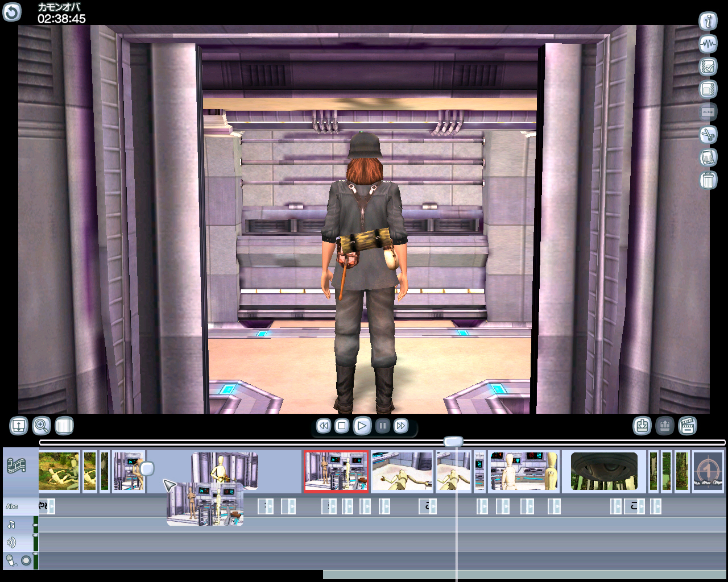Click the photo snapshot icon
The height and width of the screenshot is (582, 728).
pyautogui.click(x=708, y=157)
